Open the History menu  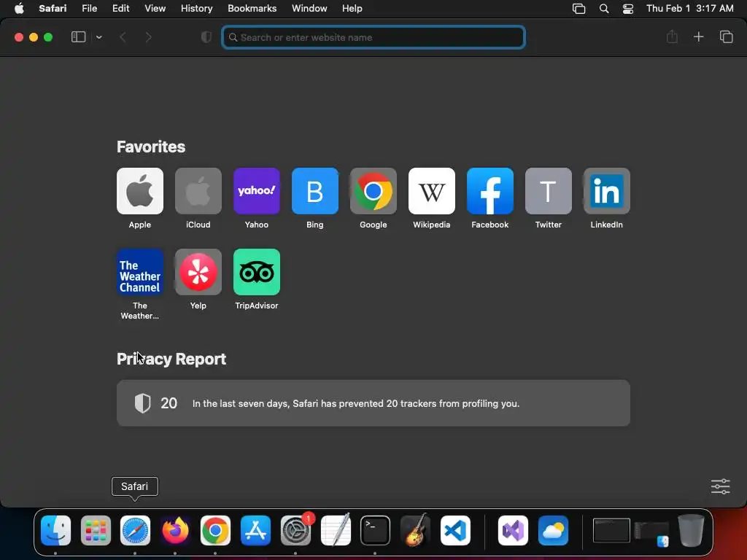[196, 9]
